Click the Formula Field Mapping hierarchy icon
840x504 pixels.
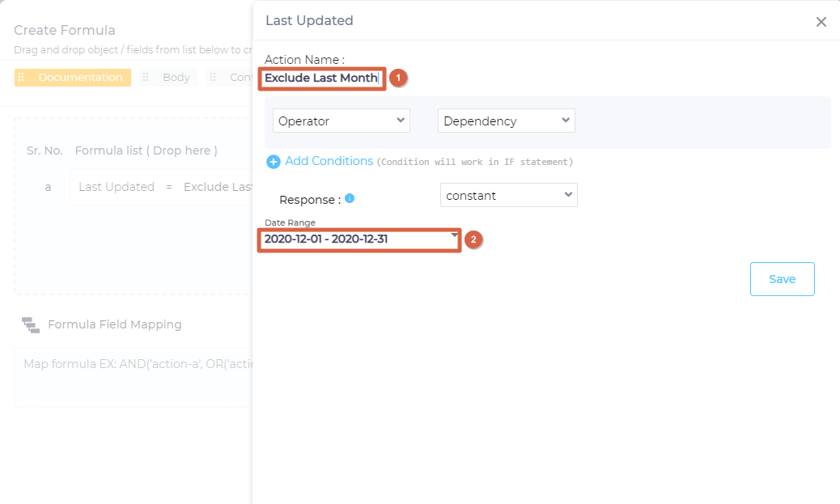(31, 325)
